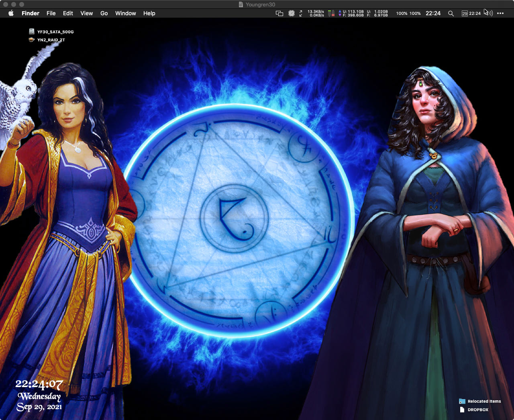Click the YF30_SATA_500G label

tap(55, 32)
